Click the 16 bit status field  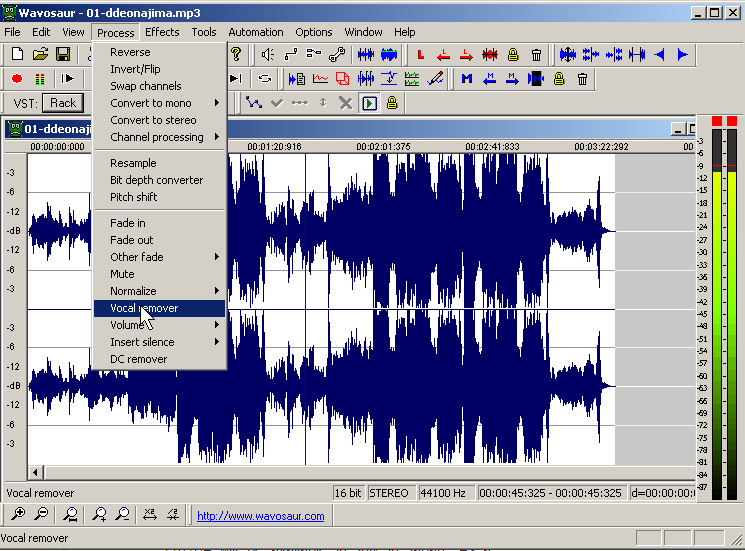[348, 493]
